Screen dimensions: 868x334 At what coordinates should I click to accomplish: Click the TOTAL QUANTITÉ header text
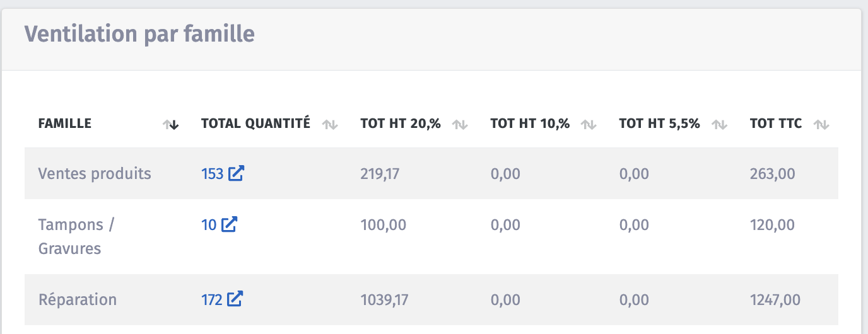point(255,124)
